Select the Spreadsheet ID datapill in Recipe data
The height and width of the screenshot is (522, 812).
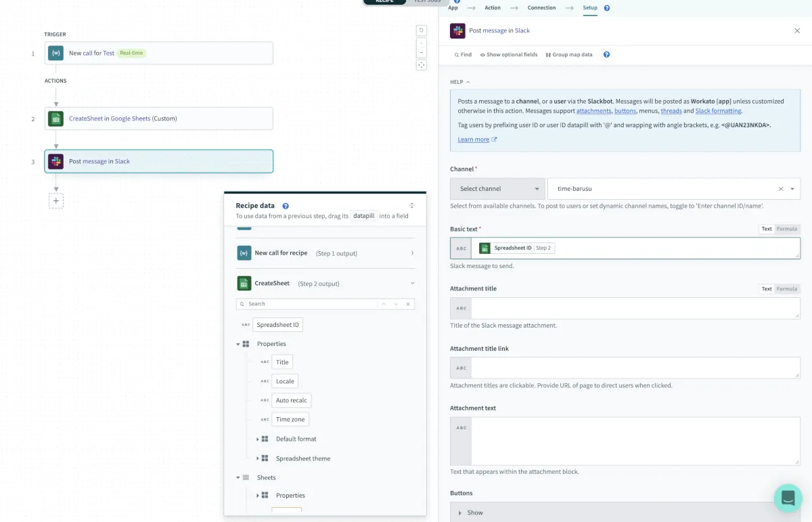tap(277, 325)
